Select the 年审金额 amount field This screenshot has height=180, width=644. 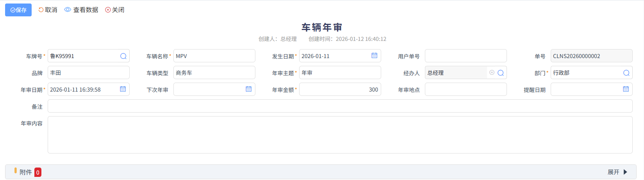[x=340, y=89]
